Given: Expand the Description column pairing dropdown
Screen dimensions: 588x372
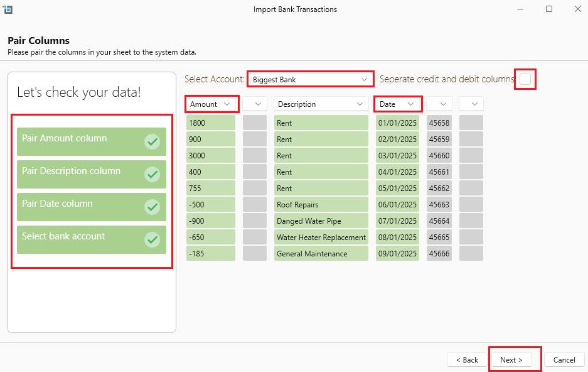Looking at the screenshot, I should point(321,104).
